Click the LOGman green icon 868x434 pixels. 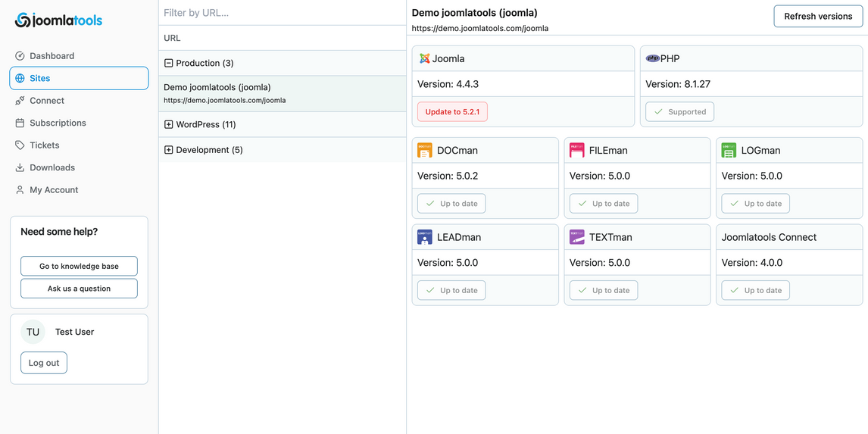pos(729,150)
